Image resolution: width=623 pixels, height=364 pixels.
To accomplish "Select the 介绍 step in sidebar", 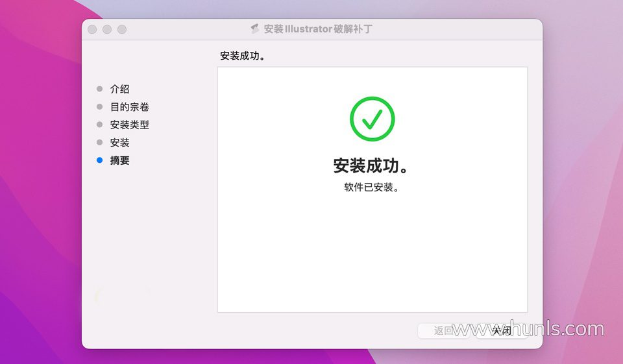I will tap(119, 89).
